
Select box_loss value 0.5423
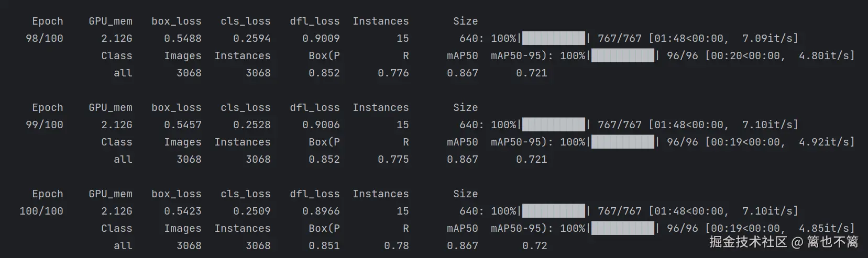(x=182, y=211)
